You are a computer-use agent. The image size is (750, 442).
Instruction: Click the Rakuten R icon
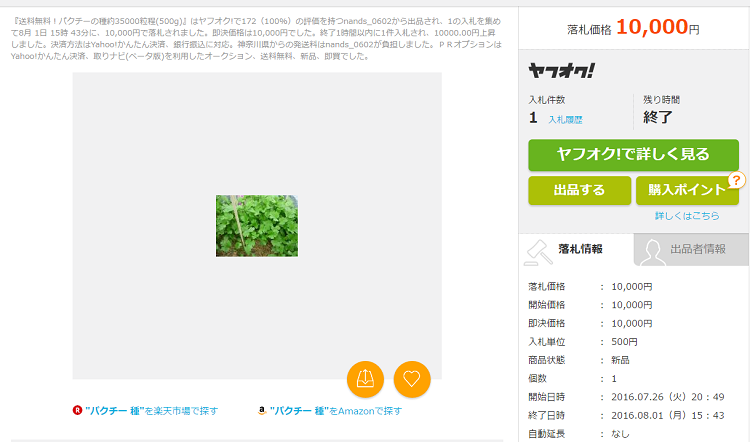[77, 410]
